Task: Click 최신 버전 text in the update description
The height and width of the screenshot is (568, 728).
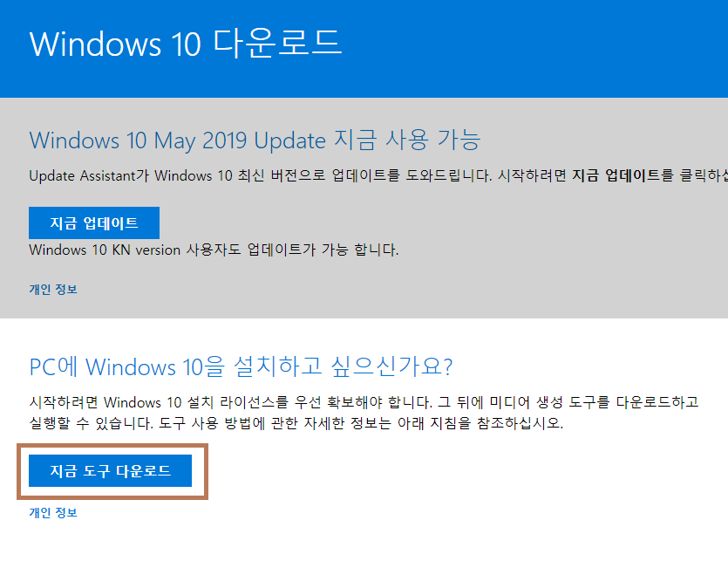Action: pos(267,175)
